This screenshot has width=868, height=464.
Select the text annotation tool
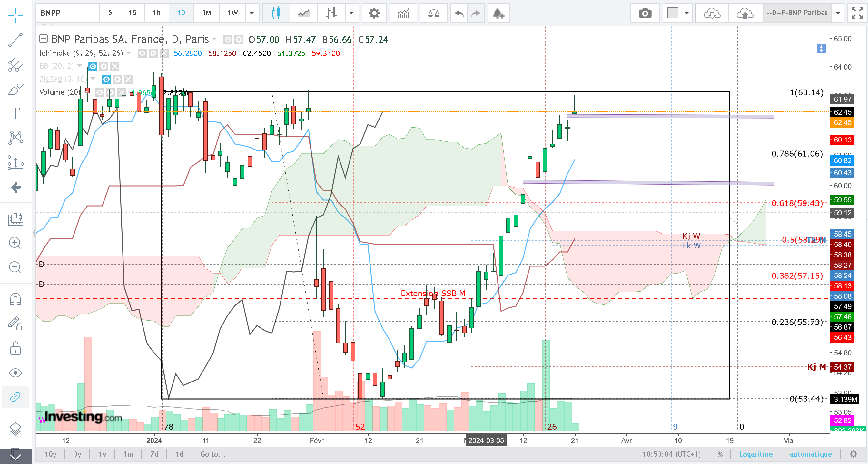point(15,113)
